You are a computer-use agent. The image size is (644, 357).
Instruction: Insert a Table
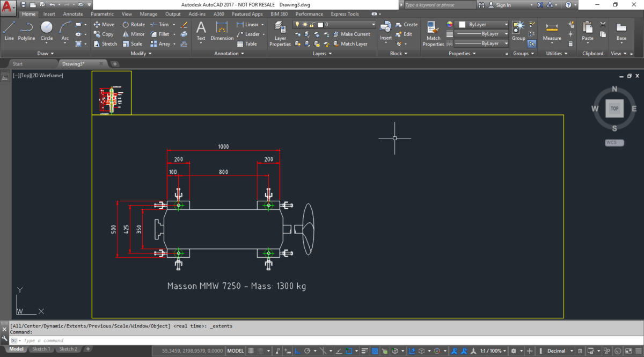click(x=247, y=44)
